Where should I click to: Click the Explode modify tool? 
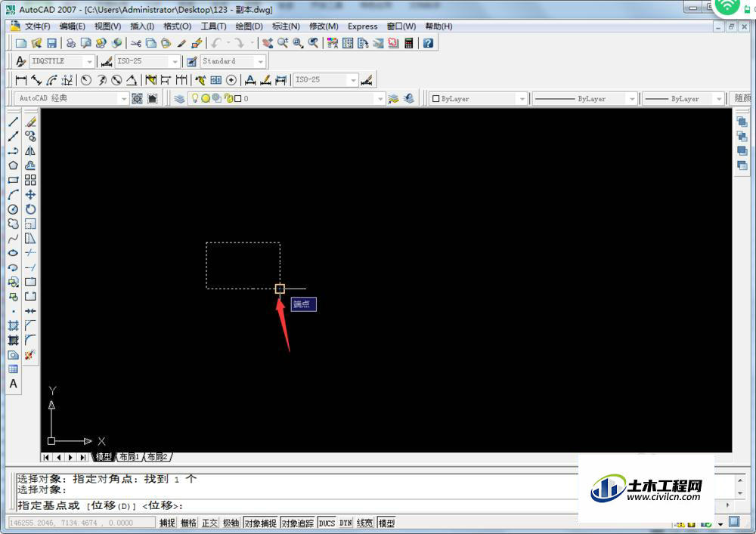coord(30,355)
